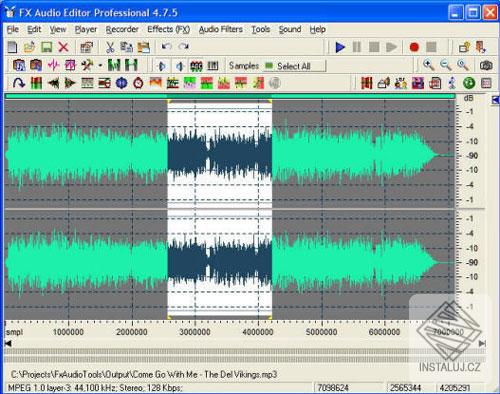This screenshot has height=394, width=500.
Task: Open the Help menu
Action: (317, 30)
